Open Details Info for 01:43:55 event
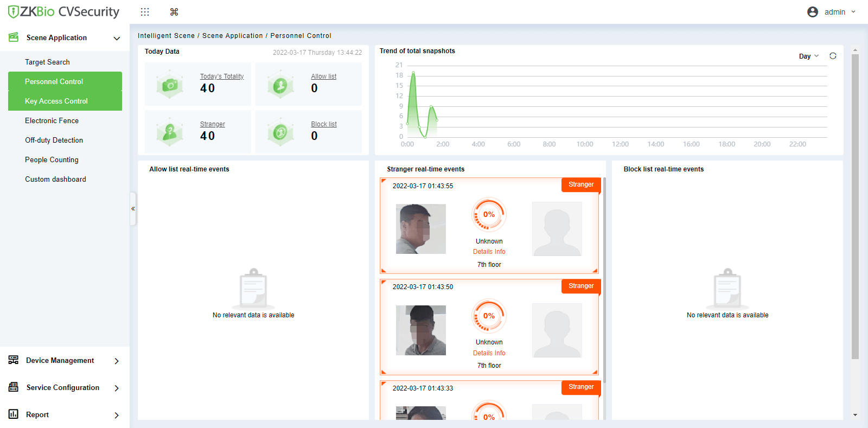The height and width of the screenshot is (428, 868). point(489,252)
